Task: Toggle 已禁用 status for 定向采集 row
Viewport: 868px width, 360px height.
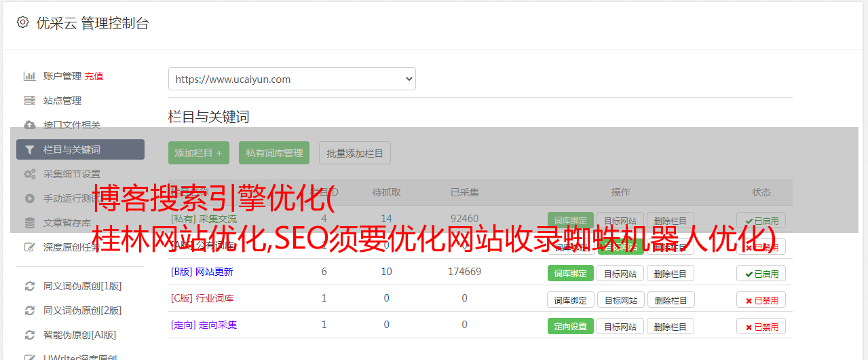Action: (761, 326)
